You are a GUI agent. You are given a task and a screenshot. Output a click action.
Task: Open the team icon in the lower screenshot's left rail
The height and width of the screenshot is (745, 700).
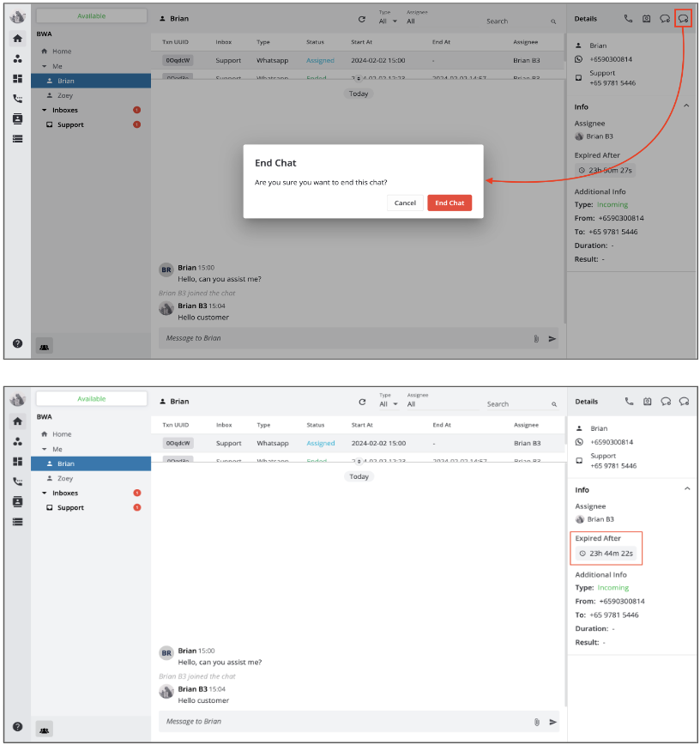pos(17,441)
